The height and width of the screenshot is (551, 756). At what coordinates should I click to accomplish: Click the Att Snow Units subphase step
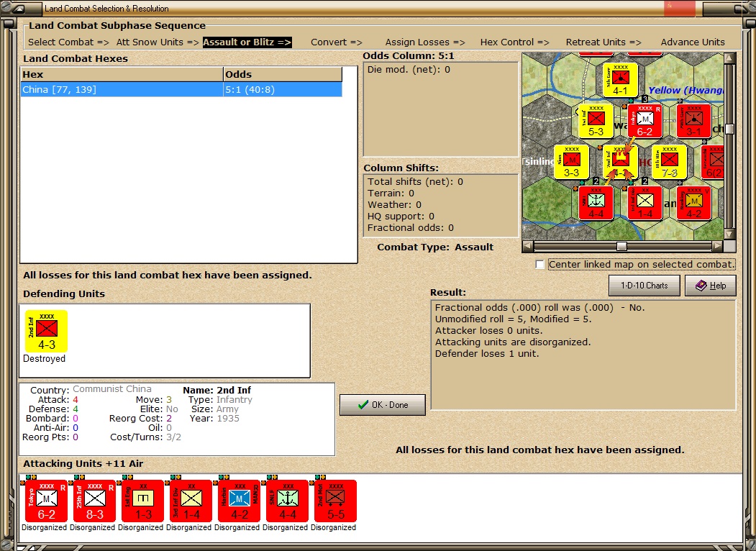tap(158, 42)
